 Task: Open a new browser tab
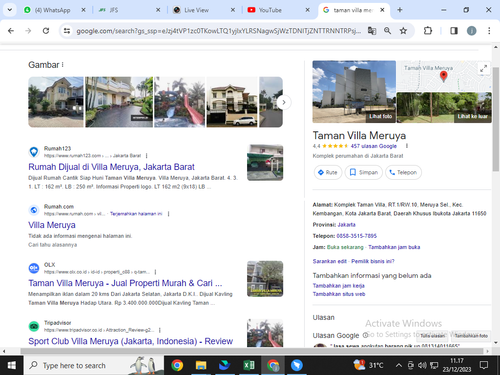[400, 10]
